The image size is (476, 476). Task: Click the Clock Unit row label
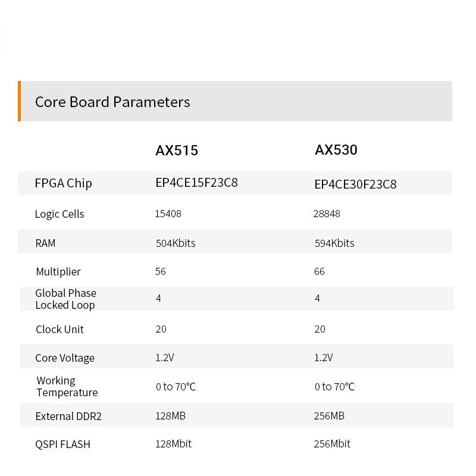(x=59, y=330)
